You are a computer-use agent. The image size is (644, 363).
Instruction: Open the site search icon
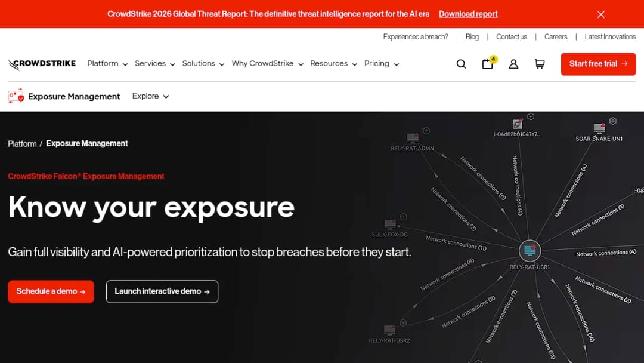461,64
